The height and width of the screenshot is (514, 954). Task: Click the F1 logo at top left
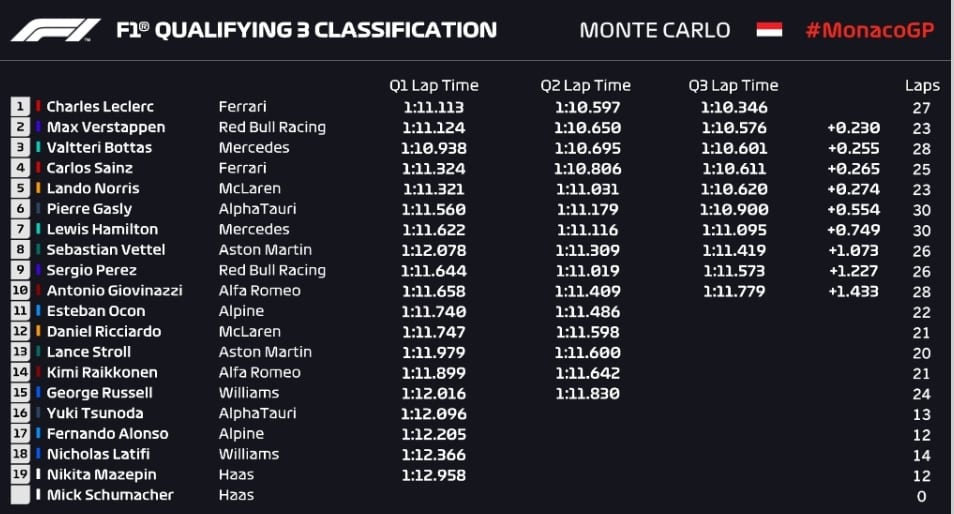pyautogui.click(x=55, y=30)
